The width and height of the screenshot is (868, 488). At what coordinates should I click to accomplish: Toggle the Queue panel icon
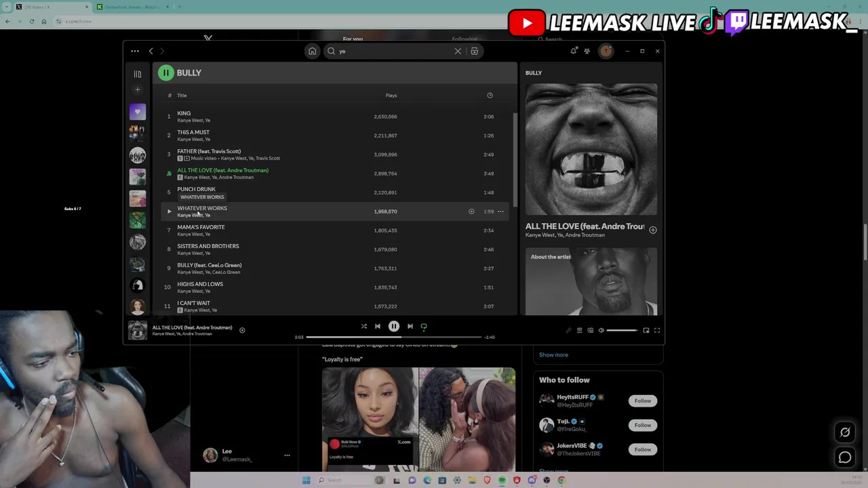coord(579,331)
